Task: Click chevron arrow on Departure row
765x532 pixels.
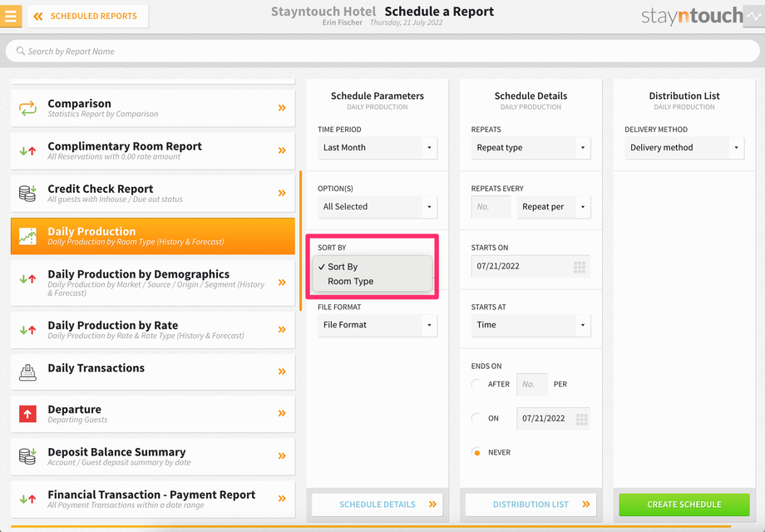Action: click(282, 413)
